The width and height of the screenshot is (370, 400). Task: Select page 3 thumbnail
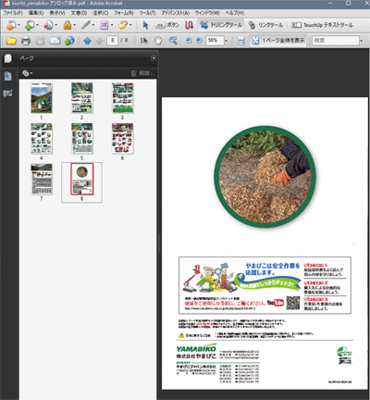122,98
